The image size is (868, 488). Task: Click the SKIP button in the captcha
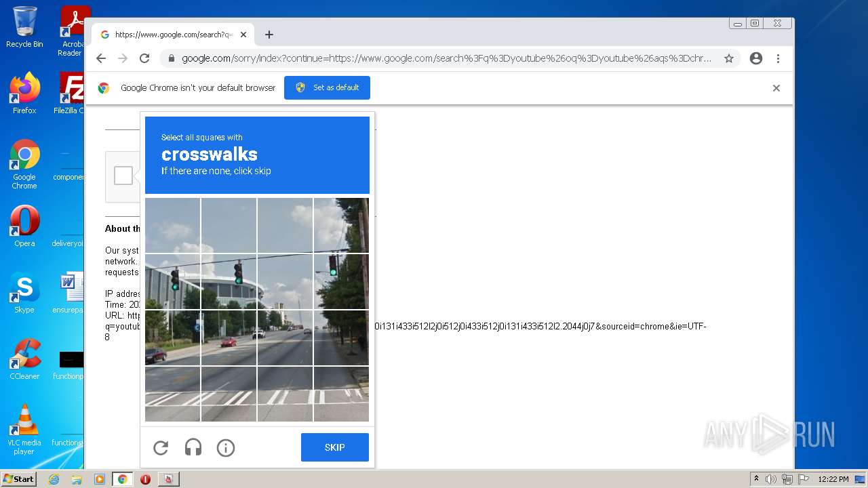tap(335, 447)
